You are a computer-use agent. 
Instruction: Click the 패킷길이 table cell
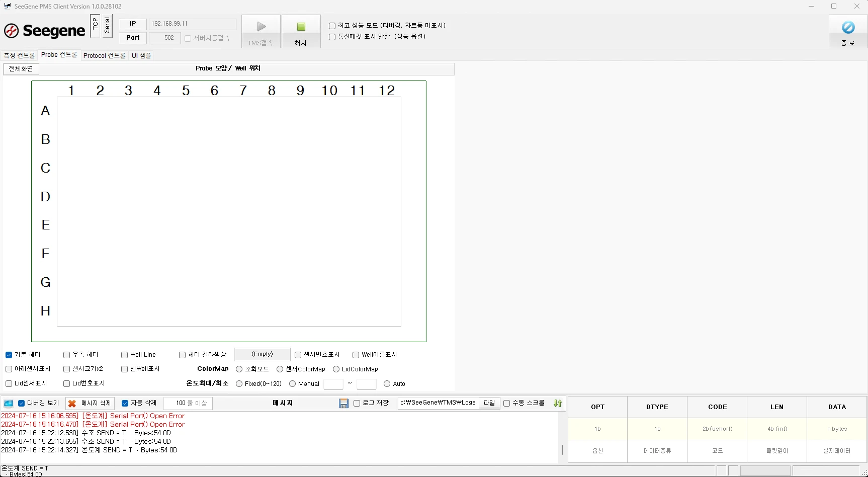[777, 451]
